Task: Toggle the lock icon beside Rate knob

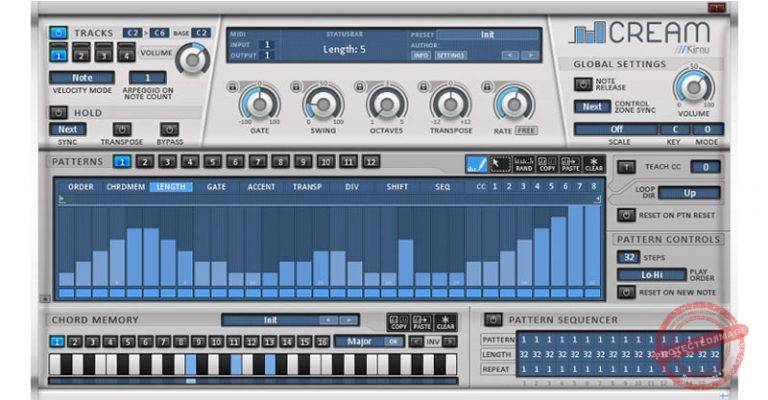Action: pyautogui.click(x=486, y=87)
